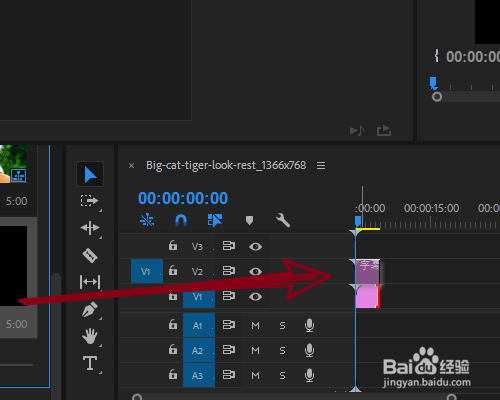Toggle lock on track V2
The width and height of the screenshot is (500, 400).
tap(173, 270)
